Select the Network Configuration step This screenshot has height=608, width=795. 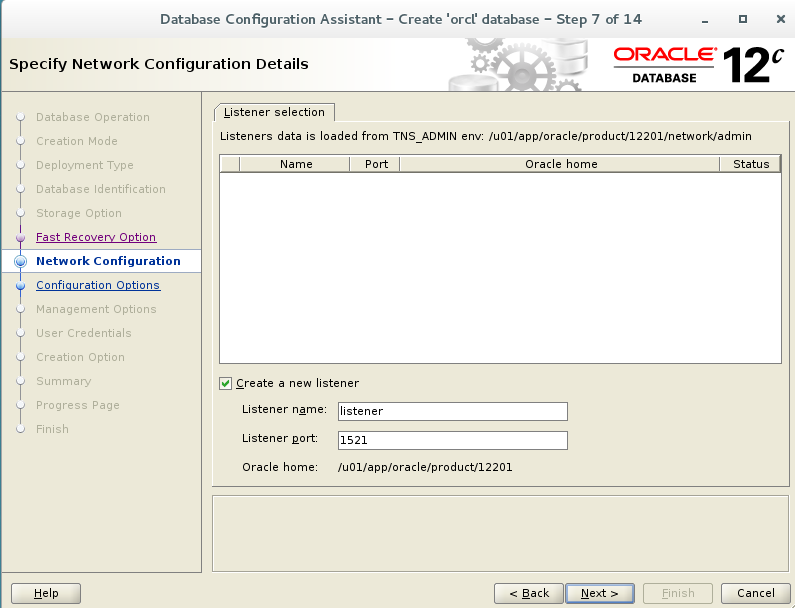[108, 261]
